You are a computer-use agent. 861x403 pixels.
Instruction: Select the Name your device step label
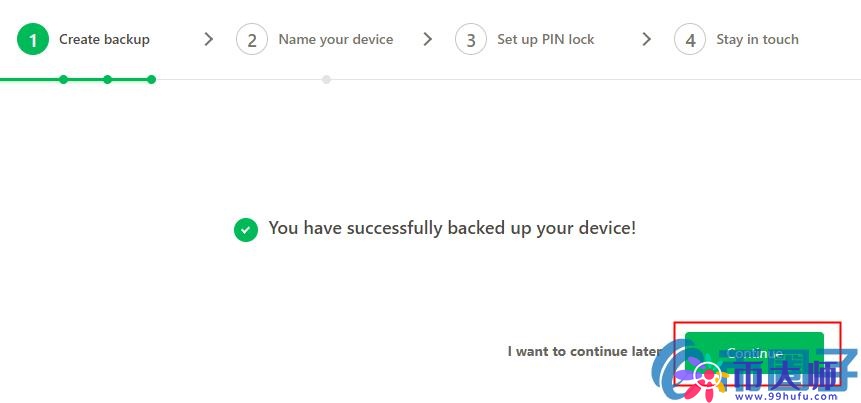coord(335,40)
